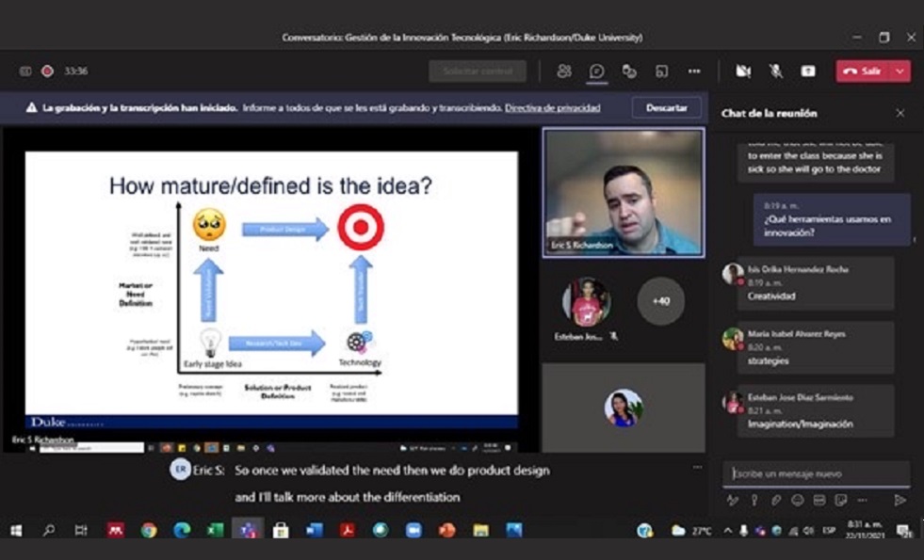Send the chat message

coord(900,500)
